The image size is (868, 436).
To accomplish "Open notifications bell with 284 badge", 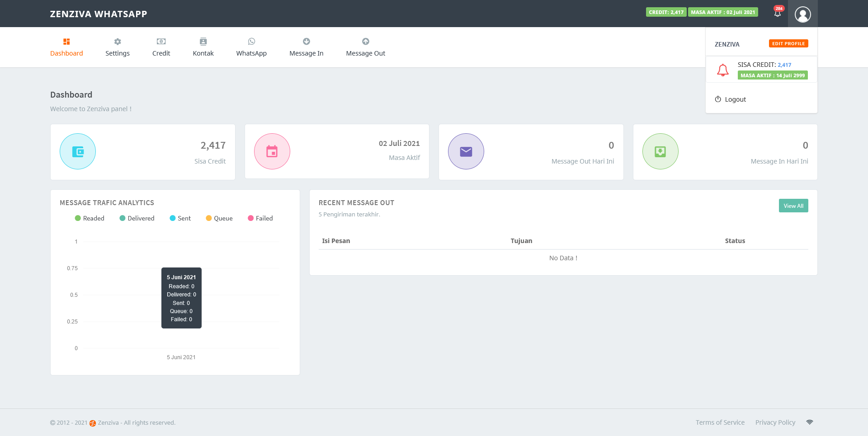I will pyautogui.click(x=778, y=12).
